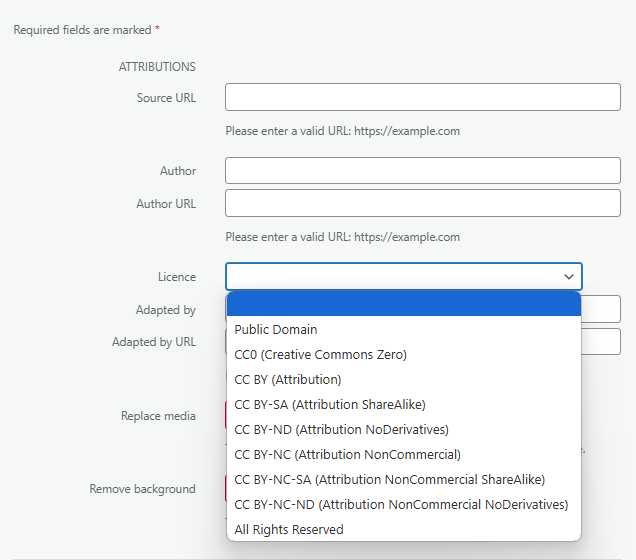
Task: Click the Source URL label
Action: (x=166, y=98)
